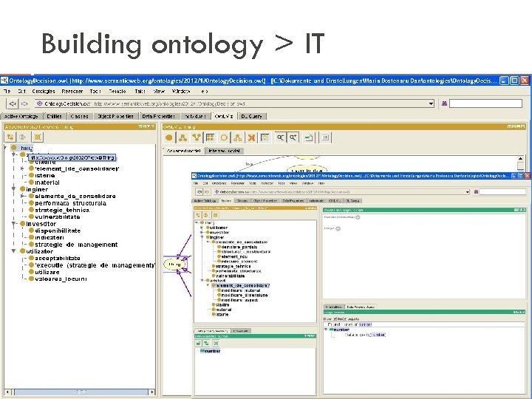Click the forward navigation arrow in main window
Viewport: 532px width, 399px height.
(24, 103)
